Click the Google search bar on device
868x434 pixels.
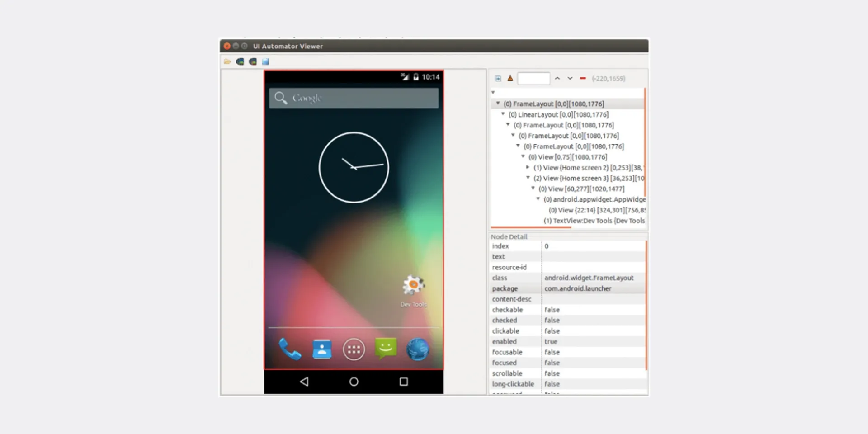tap(354, 98)
